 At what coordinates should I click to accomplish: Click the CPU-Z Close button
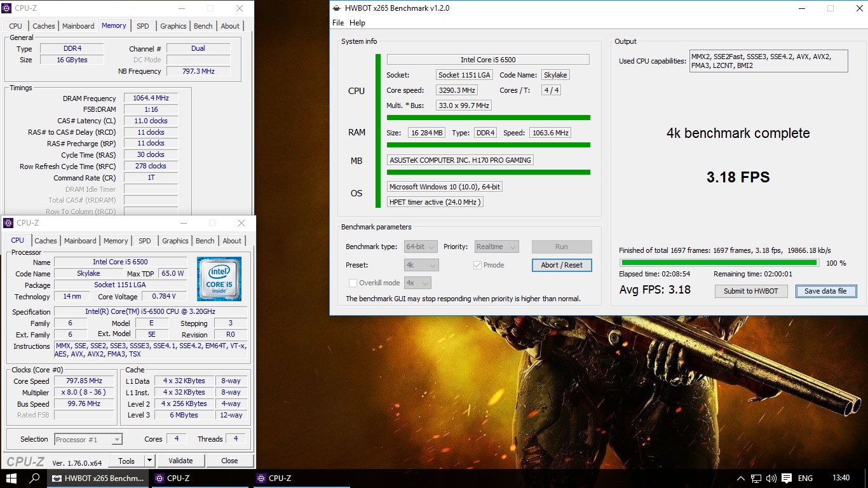click(x=229, y=461)
